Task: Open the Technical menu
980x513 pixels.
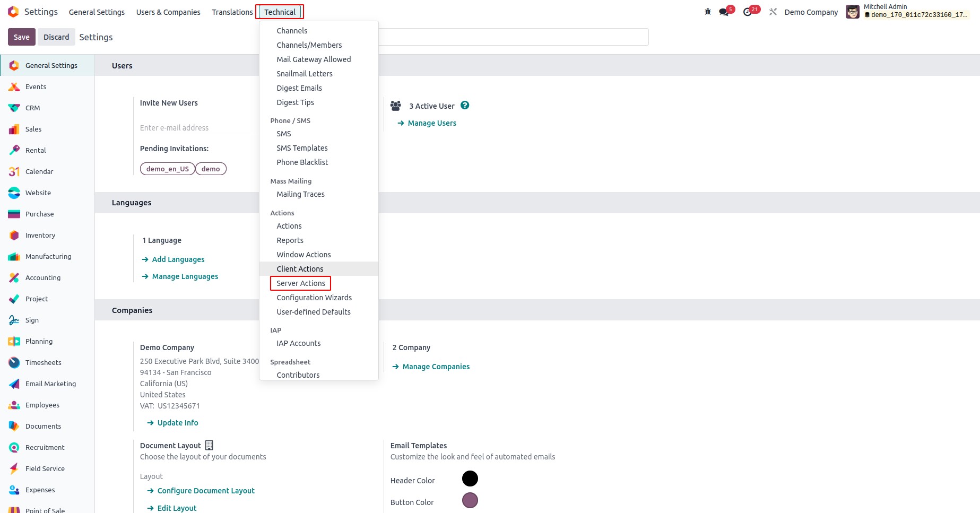Action: [280, 12]
